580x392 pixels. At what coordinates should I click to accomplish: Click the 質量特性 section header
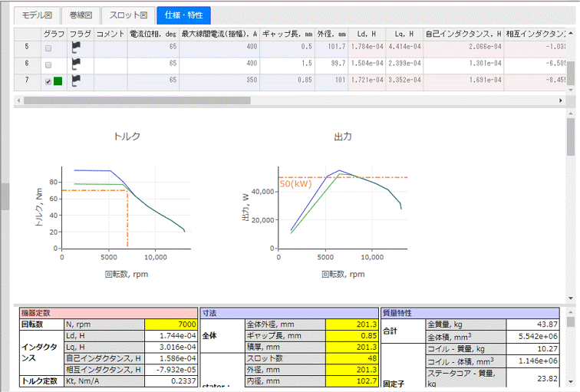pyautogui.click(x=470, y=313)
